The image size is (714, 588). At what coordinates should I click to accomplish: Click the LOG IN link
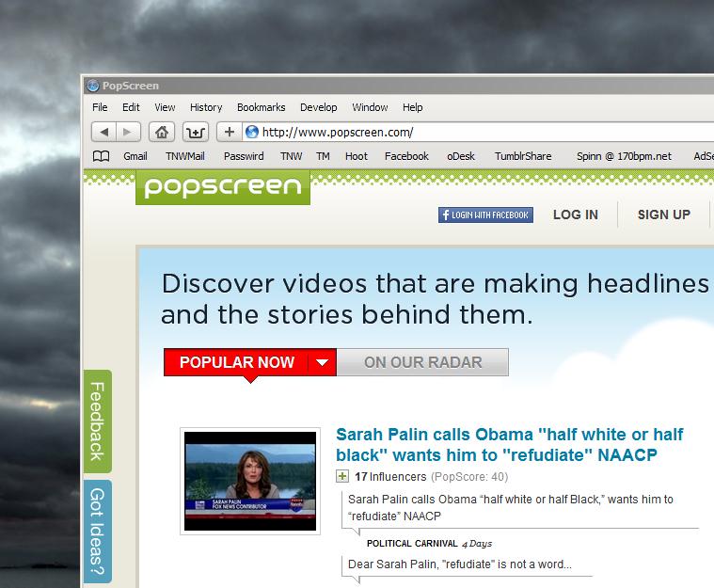[x=576, y=215]
